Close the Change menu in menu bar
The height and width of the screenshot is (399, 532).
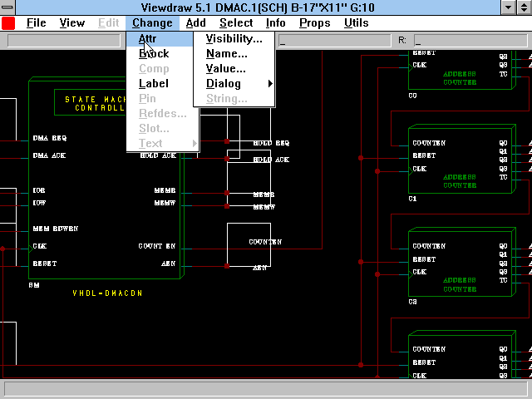[x=152, y=23]
